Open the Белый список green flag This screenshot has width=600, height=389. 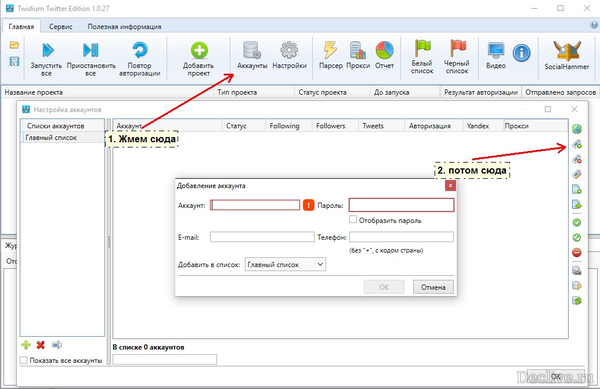click(x=422, y=48)
